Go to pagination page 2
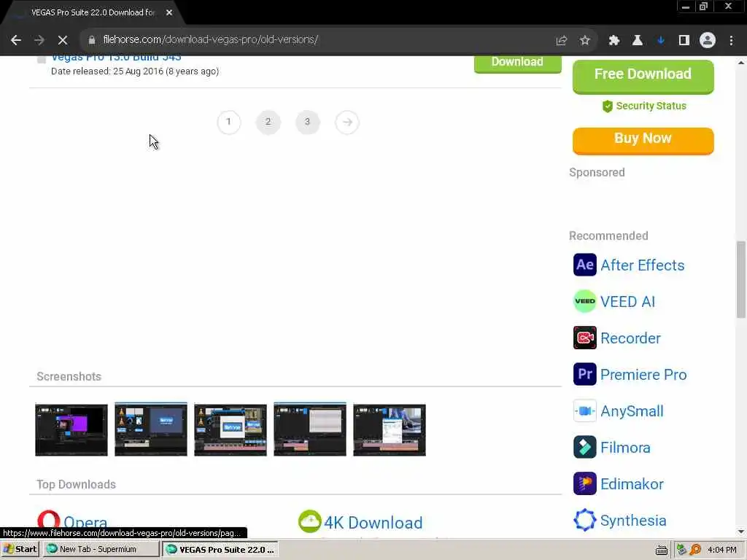The image size is (747, 560). click(x=268, y=122)
